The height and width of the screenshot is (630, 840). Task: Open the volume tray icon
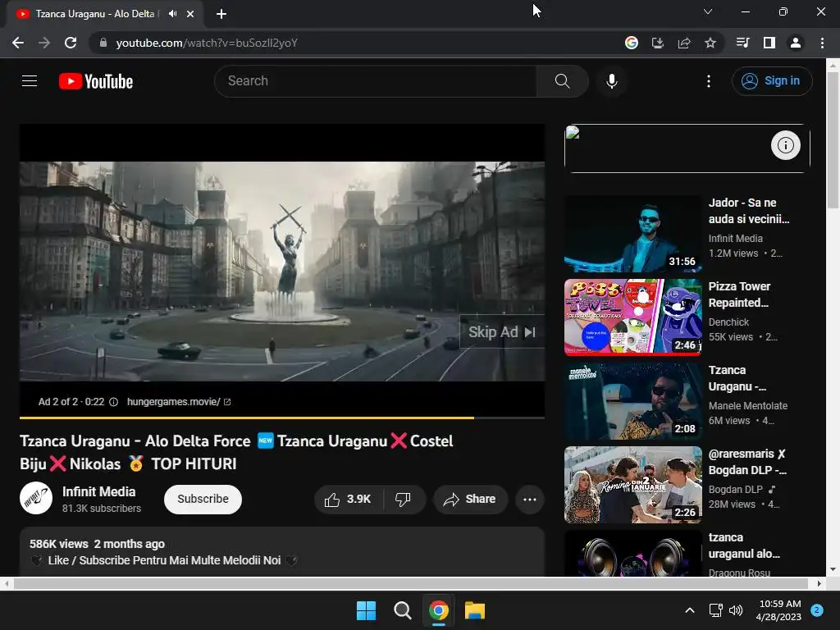(x=736, y=610)
